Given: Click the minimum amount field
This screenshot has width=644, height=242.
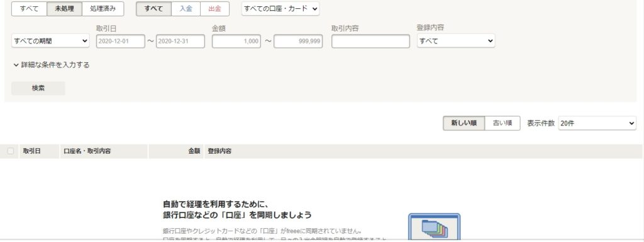Looking at the screenshot, I should 236,41.
